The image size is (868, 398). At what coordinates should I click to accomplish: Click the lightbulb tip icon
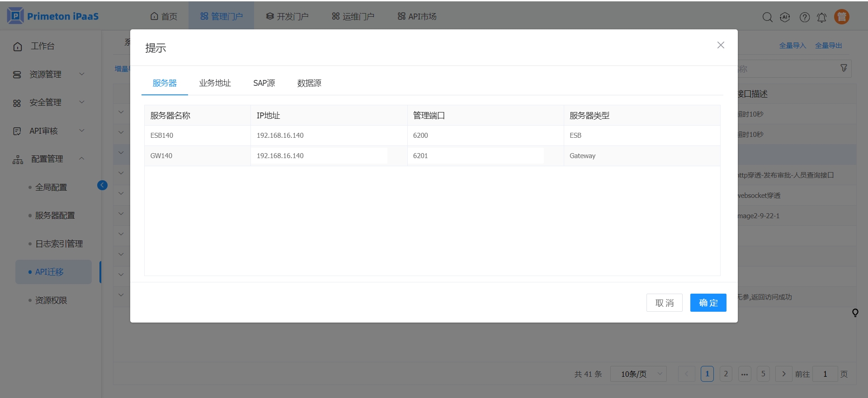point(855,313)
